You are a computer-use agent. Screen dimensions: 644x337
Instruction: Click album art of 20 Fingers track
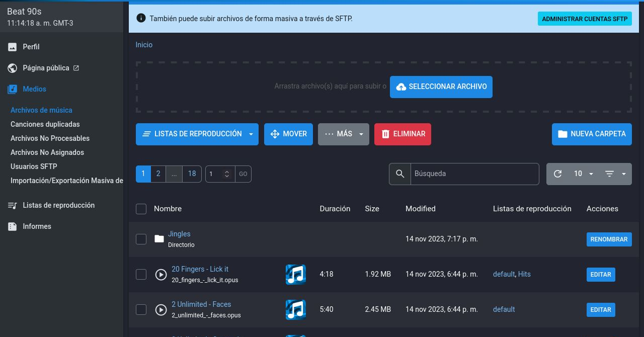pos(296,275)
